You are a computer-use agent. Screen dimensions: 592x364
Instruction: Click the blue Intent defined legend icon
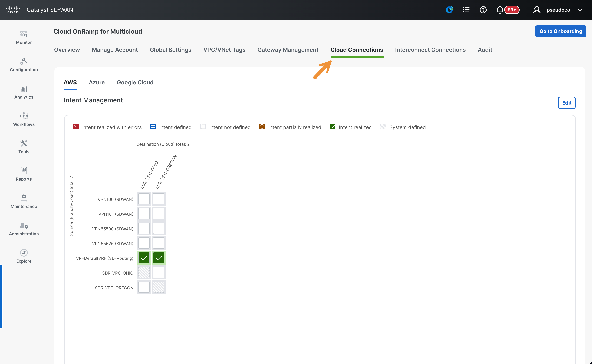pos(153,127)
